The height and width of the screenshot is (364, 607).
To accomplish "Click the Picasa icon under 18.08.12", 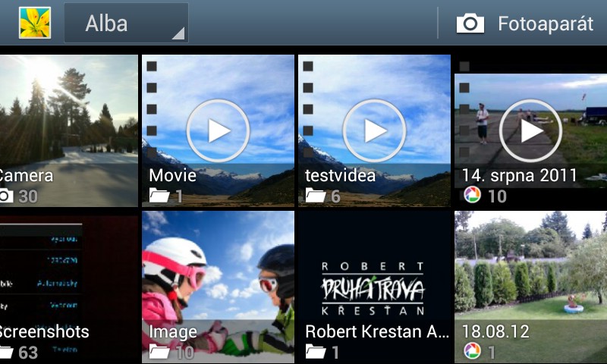I will pyautogui.click(x=472, y=351).
